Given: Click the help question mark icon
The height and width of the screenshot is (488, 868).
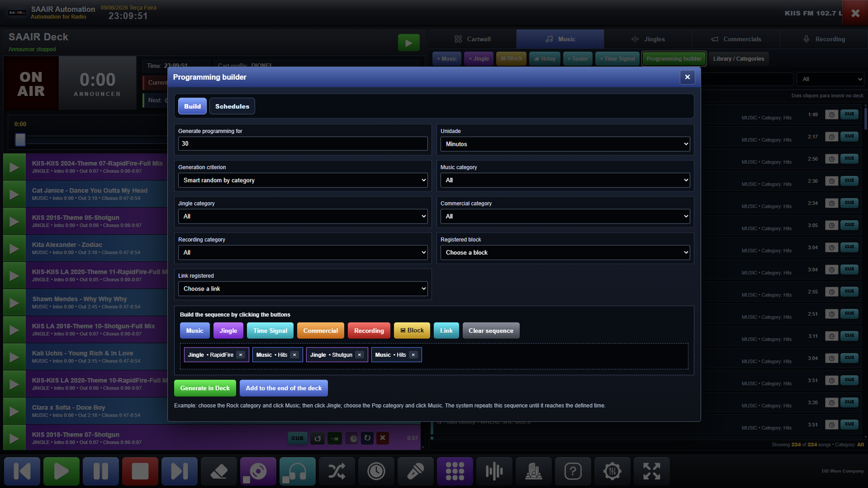Looking at the screenshot, I should click(573, 471).
